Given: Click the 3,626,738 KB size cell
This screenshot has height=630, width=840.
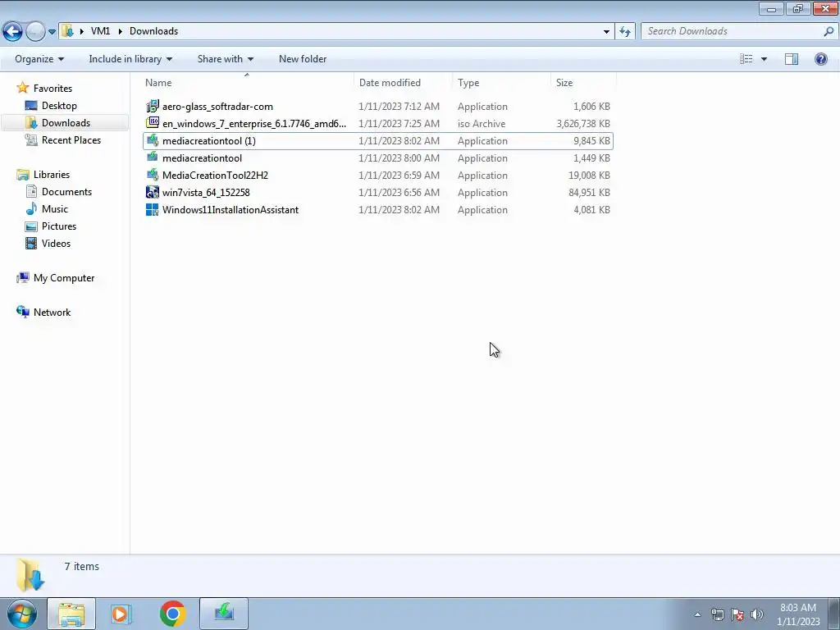Looking at the screenshot, I should [583, 124].
